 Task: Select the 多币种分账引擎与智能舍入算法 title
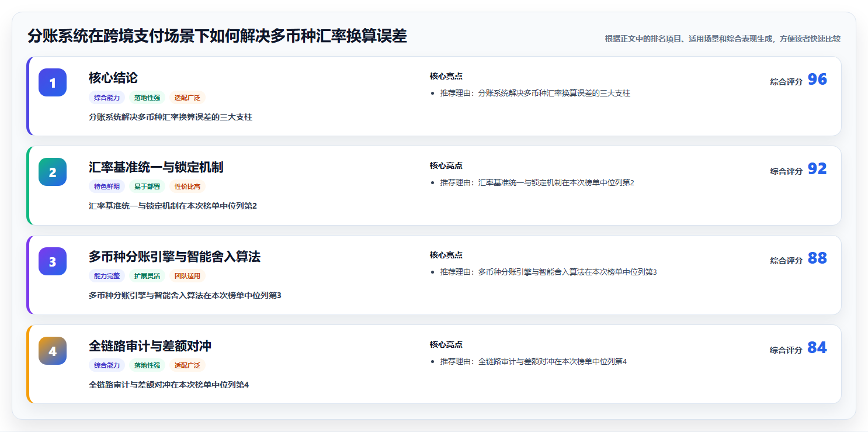[175, 257]
